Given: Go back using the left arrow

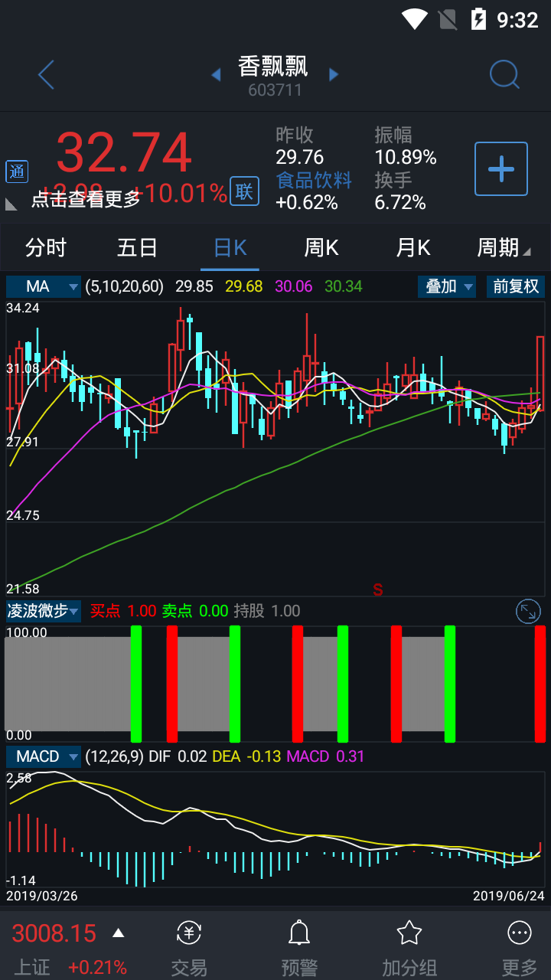Looking at the screenshot, I should coord(47,75).
